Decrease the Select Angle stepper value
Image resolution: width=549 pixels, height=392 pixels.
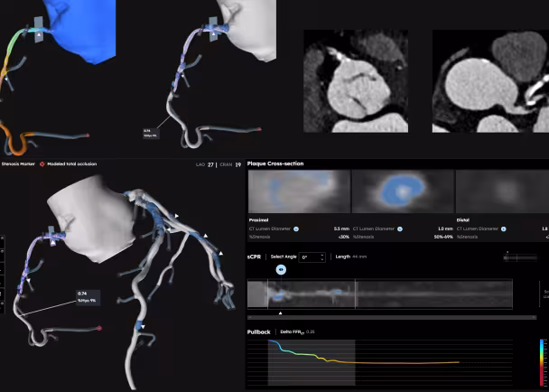pyautogui.click(x=322, y=259)
